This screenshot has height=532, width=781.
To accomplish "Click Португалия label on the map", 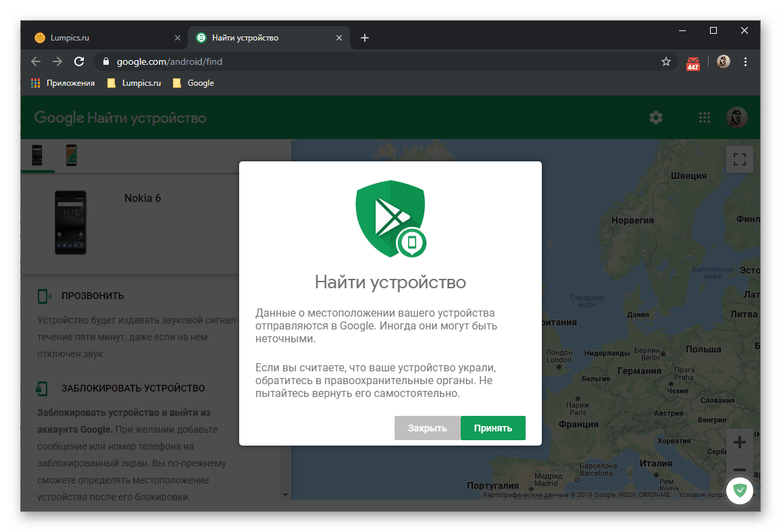I will pos(493,485).
